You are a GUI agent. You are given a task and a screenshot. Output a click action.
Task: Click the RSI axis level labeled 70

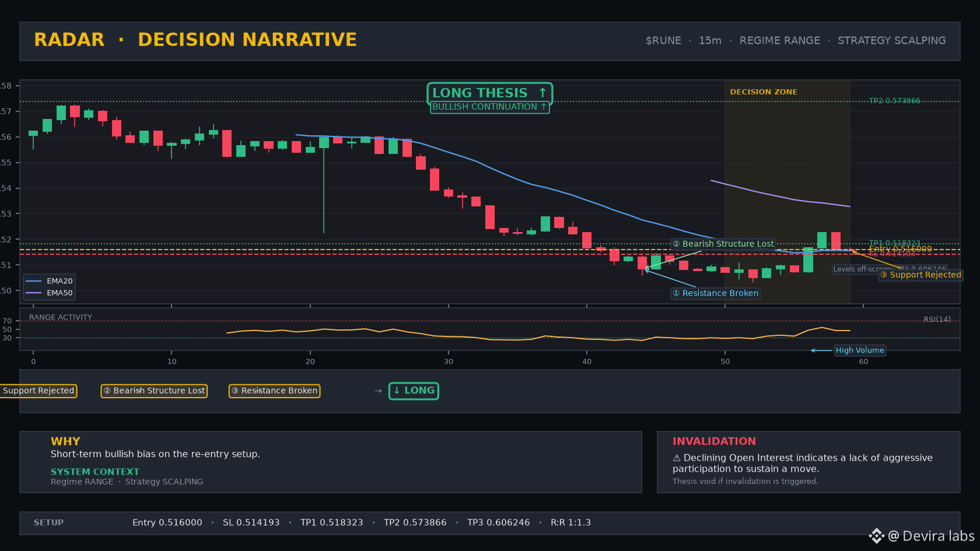pyautogui.click(x=7, y=321)
